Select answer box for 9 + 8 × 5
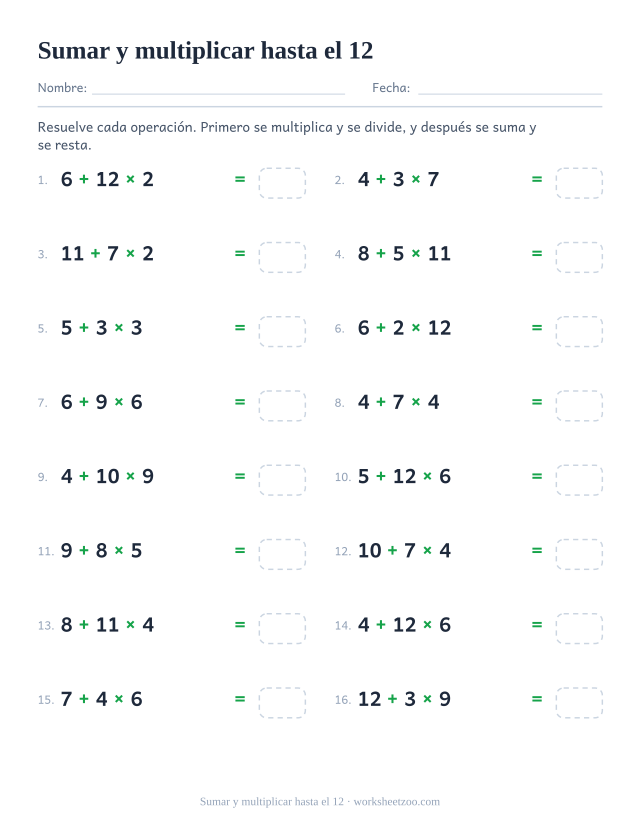The width and height of the screenshot is (640, 829). [x=282, y=554]
